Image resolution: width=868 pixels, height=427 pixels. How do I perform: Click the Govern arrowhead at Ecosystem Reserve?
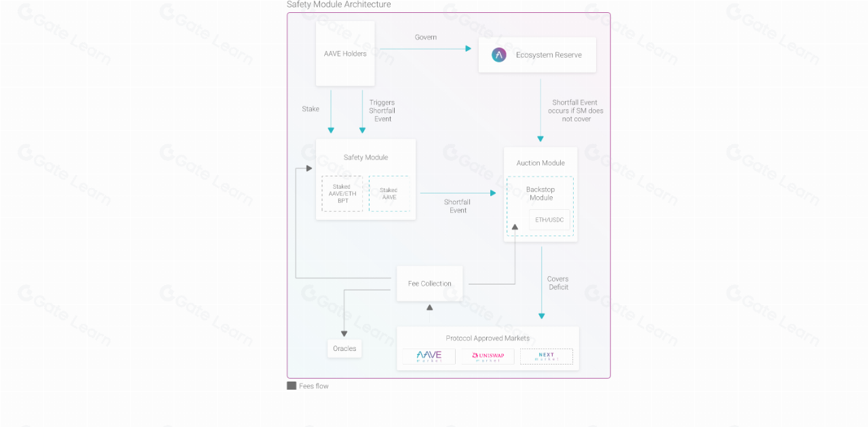tap(467, 48)
